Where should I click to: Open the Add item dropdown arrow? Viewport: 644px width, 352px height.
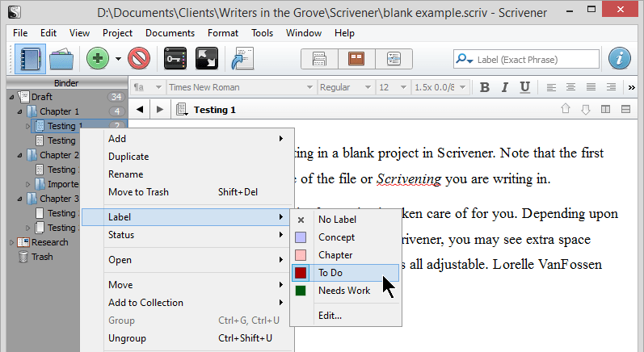[x=118, y=59]
